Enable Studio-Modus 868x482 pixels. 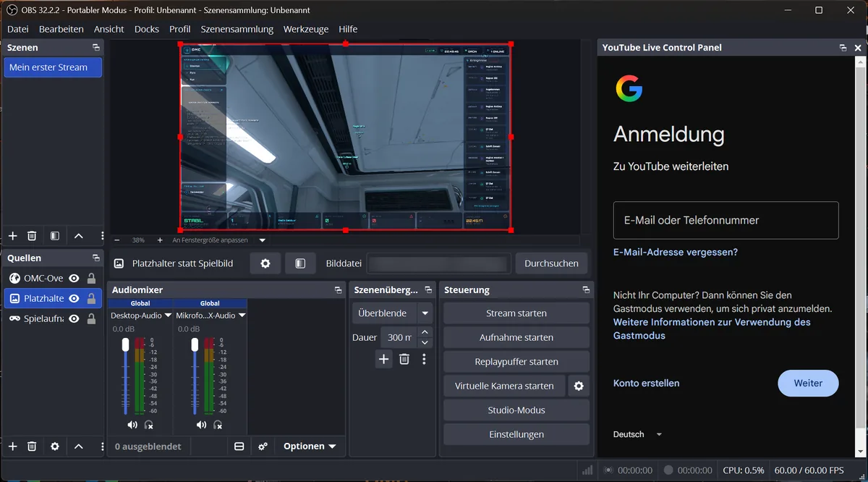tap(516, 410)
